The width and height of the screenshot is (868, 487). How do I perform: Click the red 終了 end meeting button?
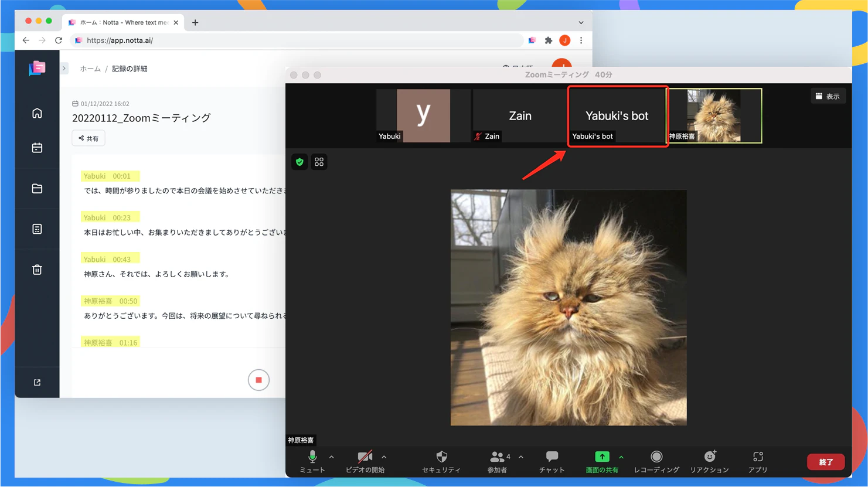[826, 462]
